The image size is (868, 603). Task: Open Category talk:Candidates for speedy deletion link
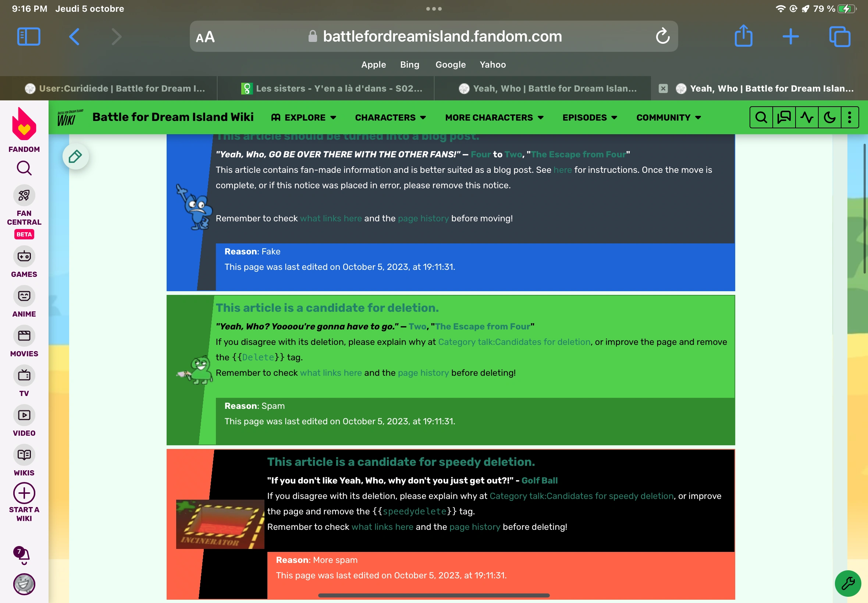click(581, 496)
